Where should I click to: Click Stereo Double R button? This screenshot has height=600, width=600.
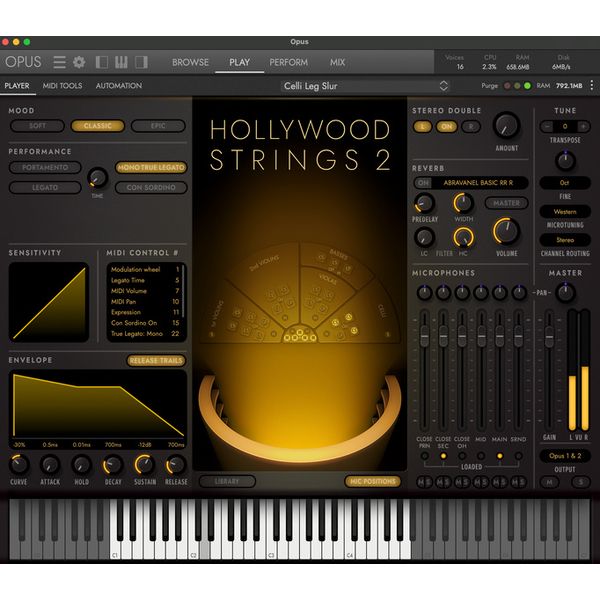coord(471,127)
